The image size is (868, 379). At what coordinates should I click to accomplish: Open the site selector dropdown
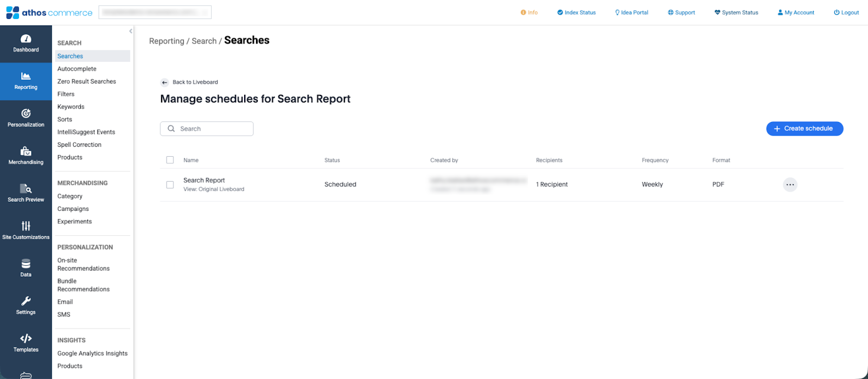pos(155,12)
